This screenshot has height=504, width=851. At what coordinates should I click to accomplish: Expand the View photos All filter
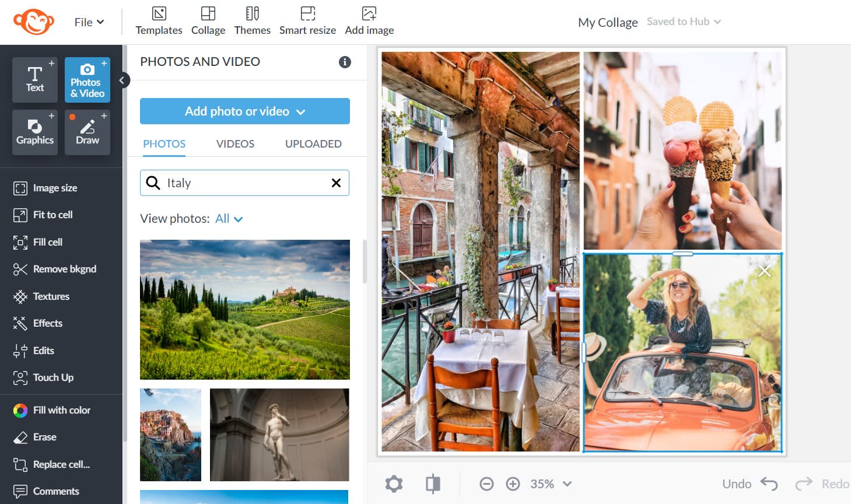(x=229, y=219)
